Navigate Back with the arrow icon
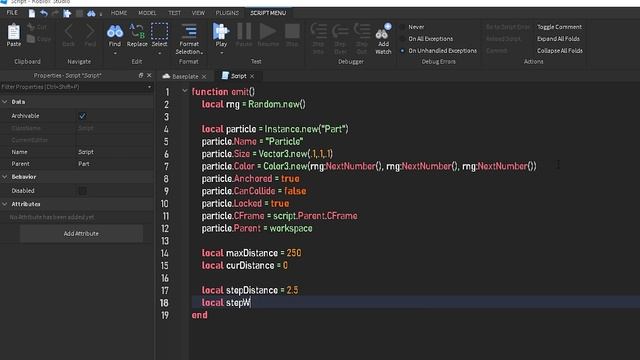 tap(69, 32)
